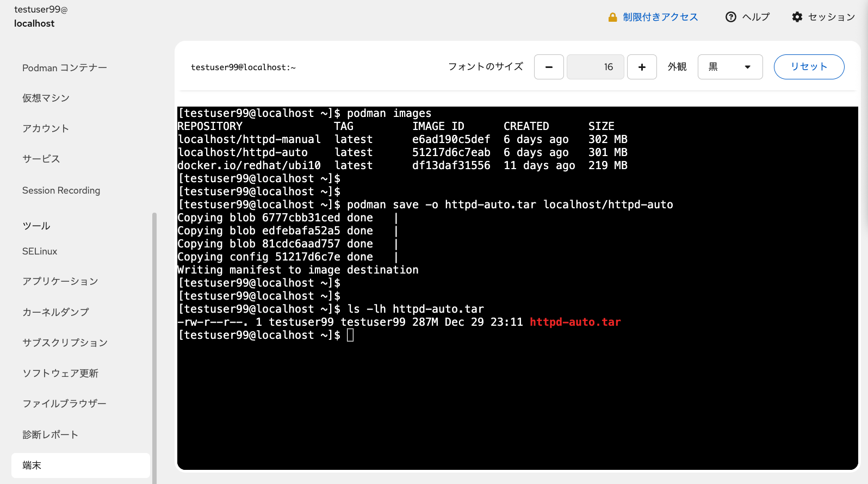Open アプリケーション in sidebar
The width and height of the screenshot is (868, 484).
[x=60, y=282]
